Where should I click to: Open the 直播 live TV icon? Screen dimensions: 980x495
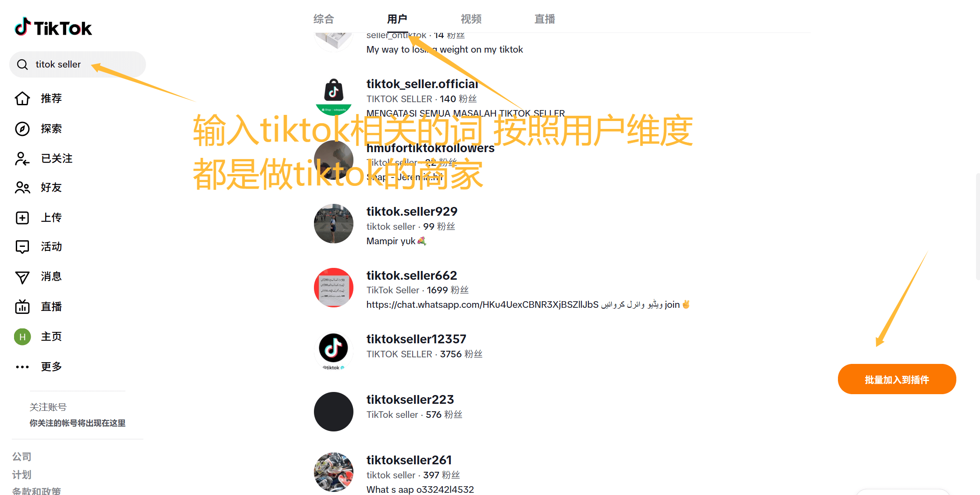click(x=22, y=306)
